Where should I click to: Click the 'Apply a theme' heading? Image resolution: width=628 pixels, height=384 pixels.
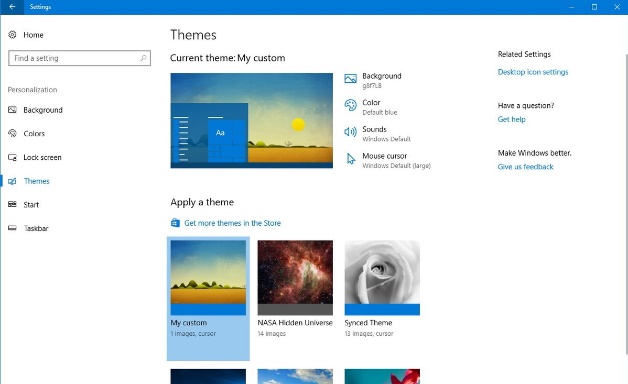pyautogui.click(x=202, y=202)
